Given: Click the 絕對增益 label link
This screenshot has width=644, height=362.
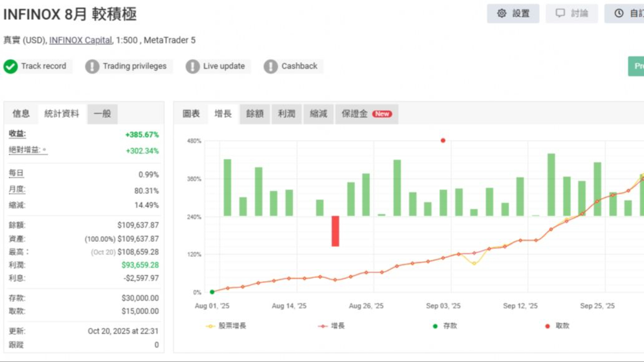Looking at the screenshot, I should click(28, 150).
